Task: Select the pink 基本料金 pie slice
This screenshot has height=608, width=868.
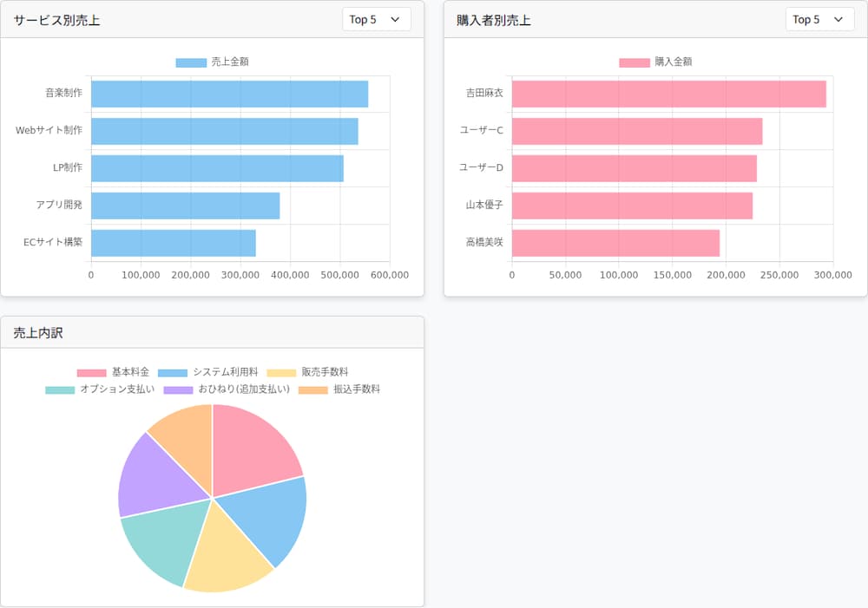Action: click(252, 451)
